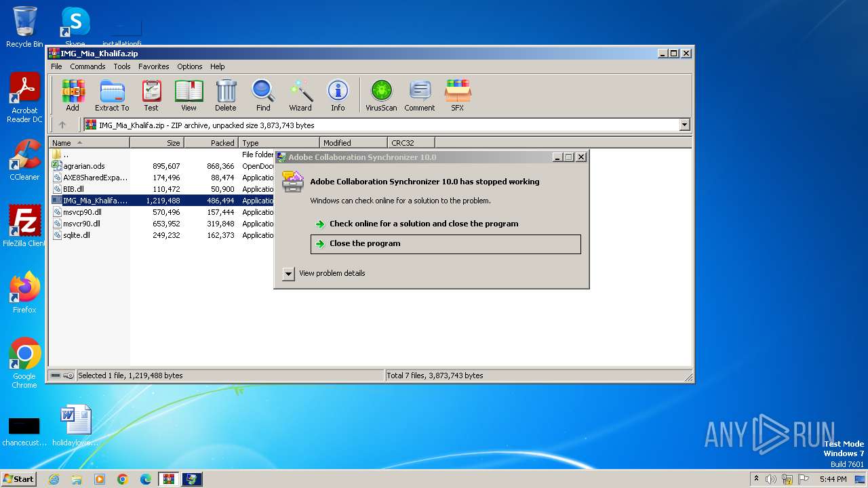Open Acrobat Reader DC desktop icon

[24, 98]
